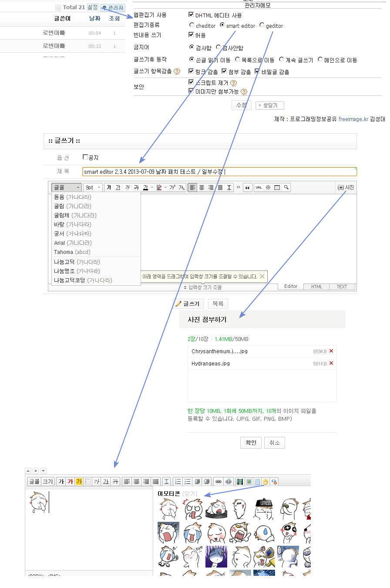This screenshot has height=588, width=390.
Task: Open line spacing tool in smart editor
Action: (x=229, y=187)
